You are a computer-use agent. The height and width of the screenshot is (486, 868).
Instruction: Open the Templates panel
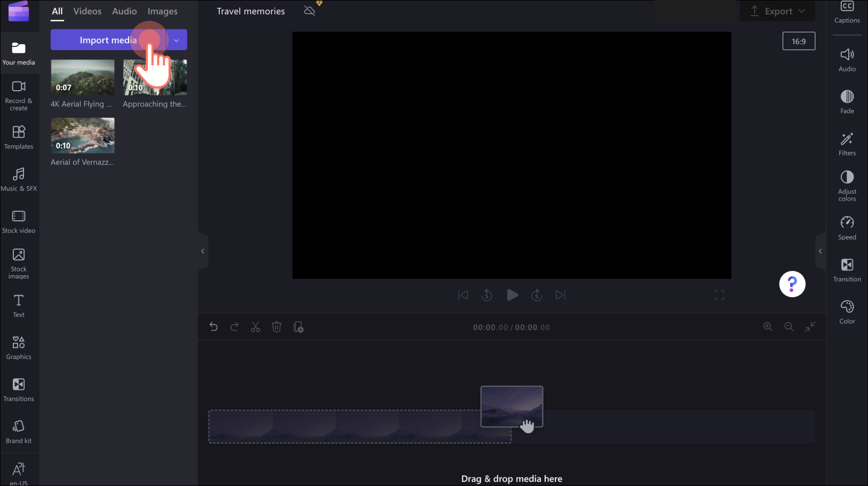coord(19,137)
